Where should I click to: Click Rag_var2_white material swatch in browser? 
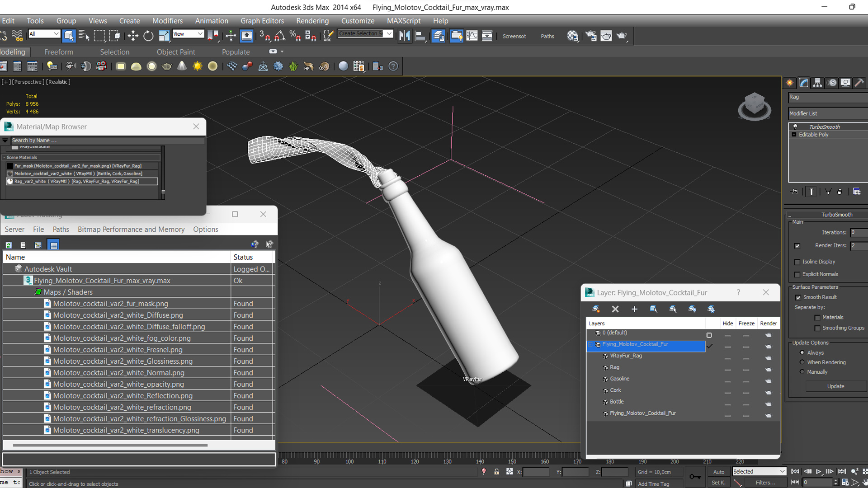(x=10, y=181)
